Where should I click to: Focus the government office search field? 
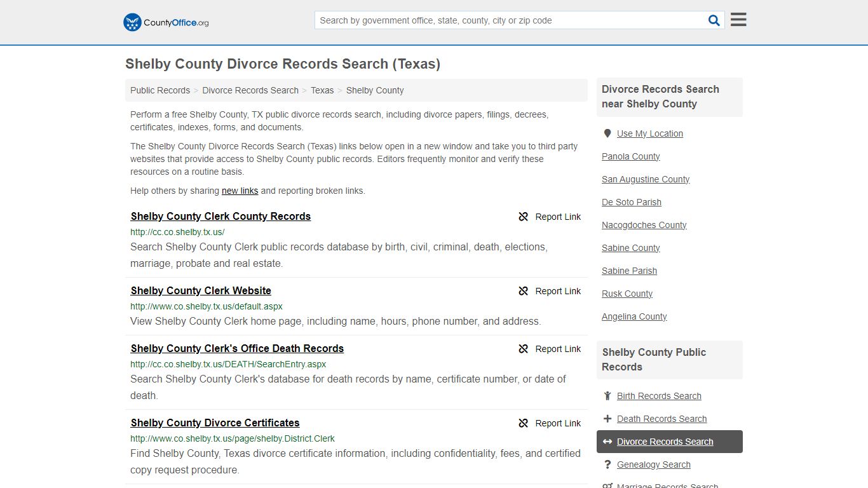pyautogui.click(x=511, y=20)
